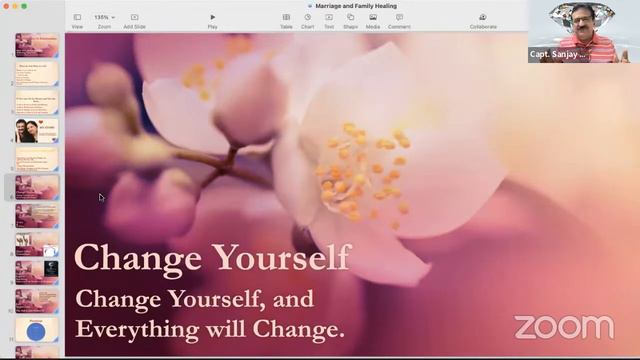This screenshot has width=640, height=360.
Task: Select slide 8 thumbnail
Action: pyautogui.click(x=37, y=244)
